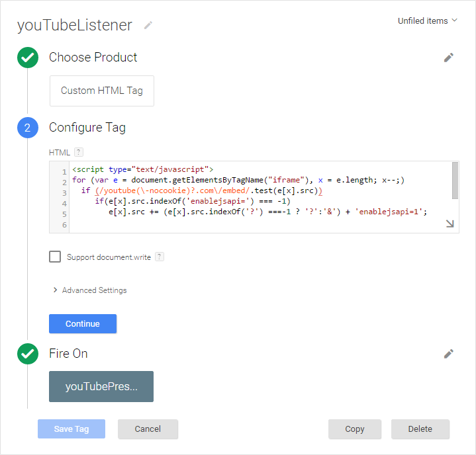Click the resize arrow in the code editor corner
The image size is (476, 455).
(450, 224)
